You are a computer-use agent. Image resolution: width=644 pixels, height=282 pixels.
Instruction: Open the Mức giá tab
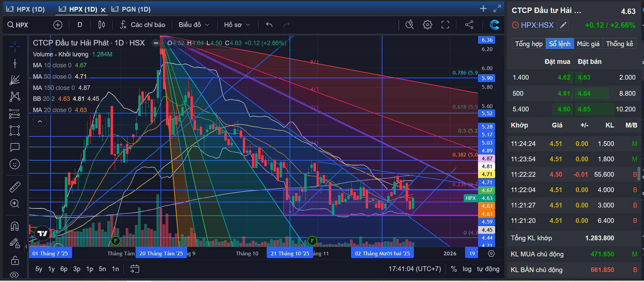pos(588,44)
